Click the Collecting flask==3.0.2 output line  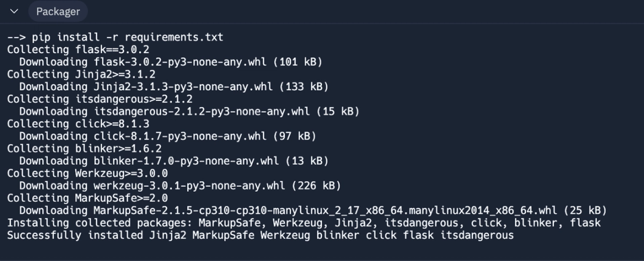[x=78, y=50]
